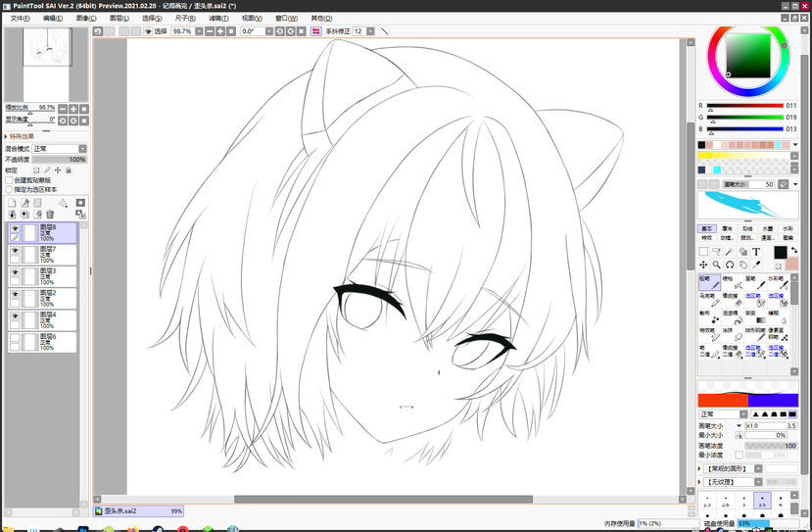Choose the rectangular selection tool
Screen dimensions: 812x532
pos(703,252)
